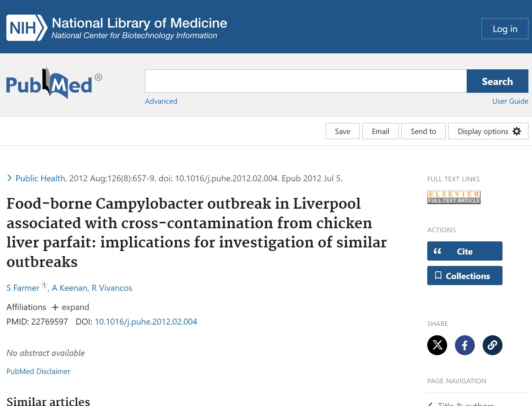Screen dimensions: 532x406
Task: Collapse Title & authors in page navigation
Action: pyautogui.click(x=430, y=404)
